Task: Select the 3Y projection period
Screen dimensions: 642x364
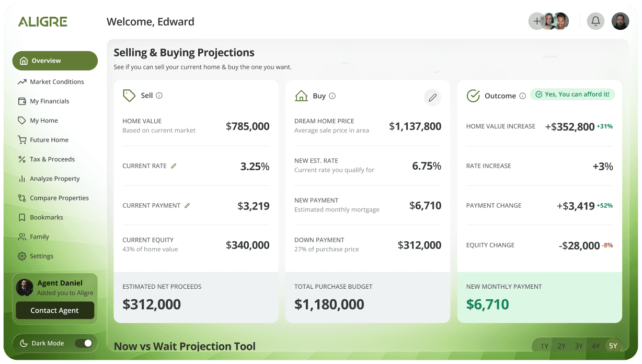Action: point(579,346)
